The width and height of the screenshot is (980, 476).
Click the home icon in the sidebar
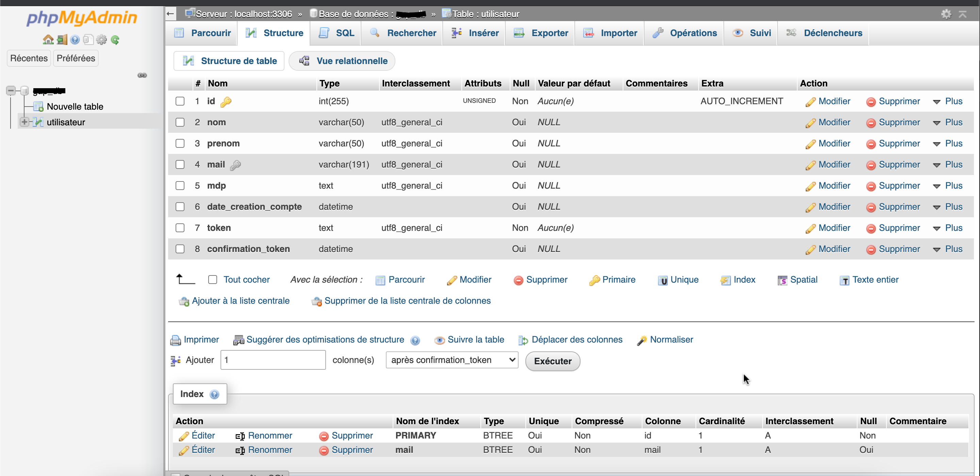(x=48, y=39)
